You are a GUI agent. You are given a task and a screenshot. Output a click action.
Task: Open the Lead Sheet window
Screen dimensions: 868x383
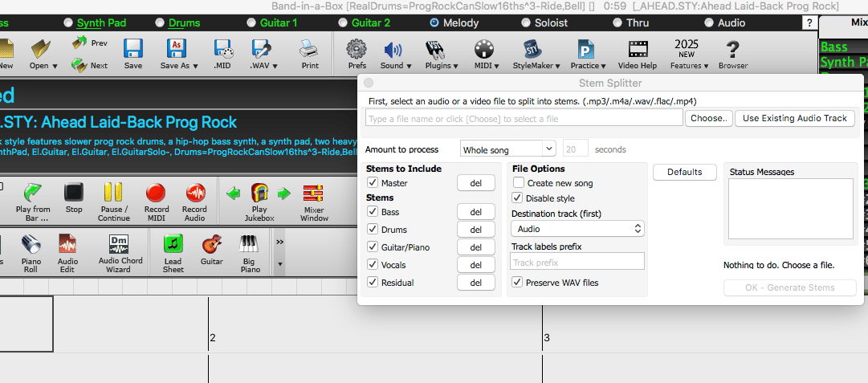point(173,254)
